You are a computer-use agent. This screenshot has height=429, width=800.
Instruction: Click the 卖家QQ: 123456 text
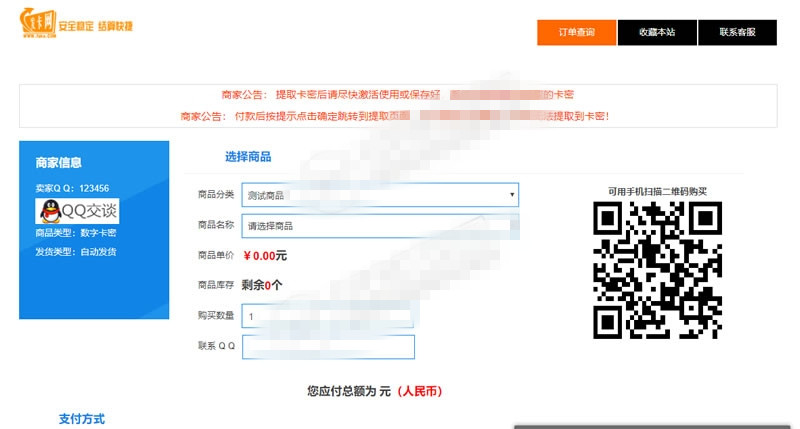72,188
